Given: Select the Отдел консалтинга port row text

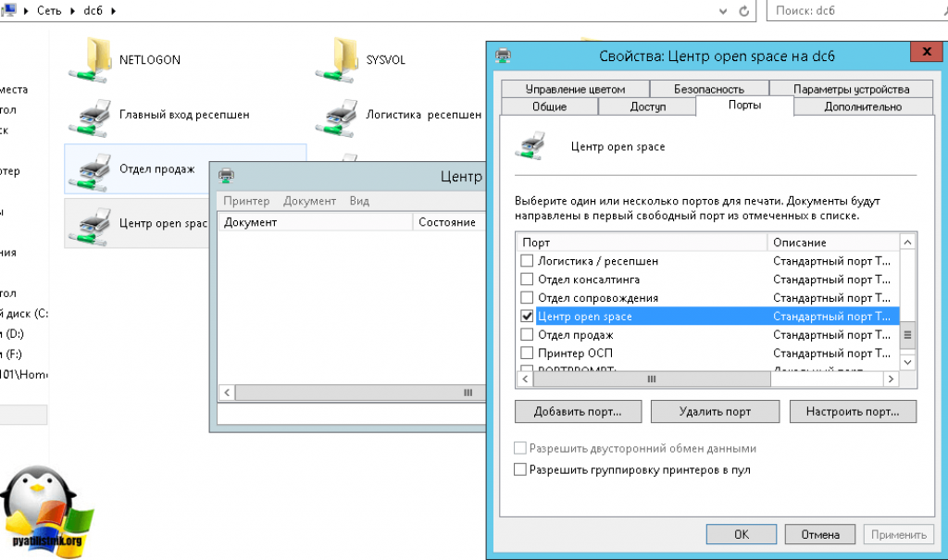Looking at the screenshot, I should coord(589,280).
